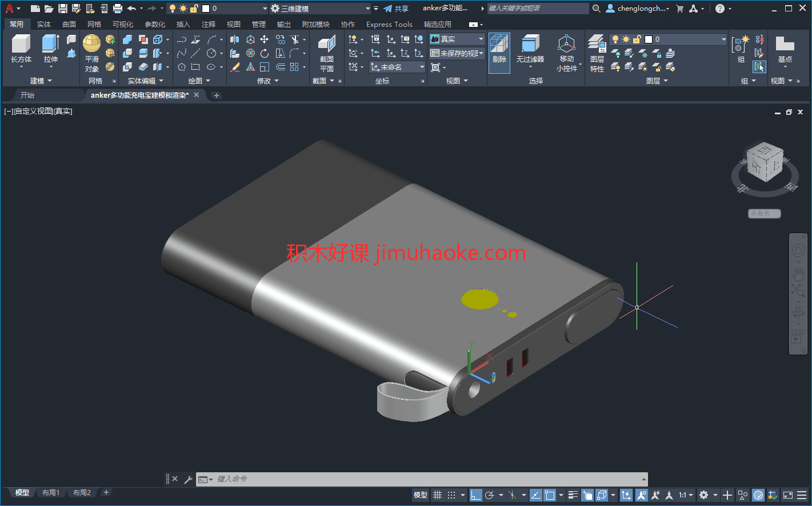Select the Line drawing tool
This screenshot has width=812, height=506.
[195, 53]
